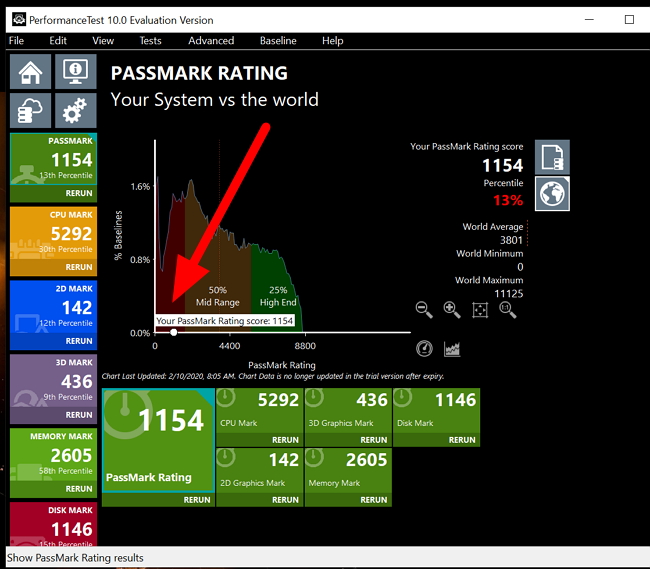Open the Edit menu

[x=58, y=41]
